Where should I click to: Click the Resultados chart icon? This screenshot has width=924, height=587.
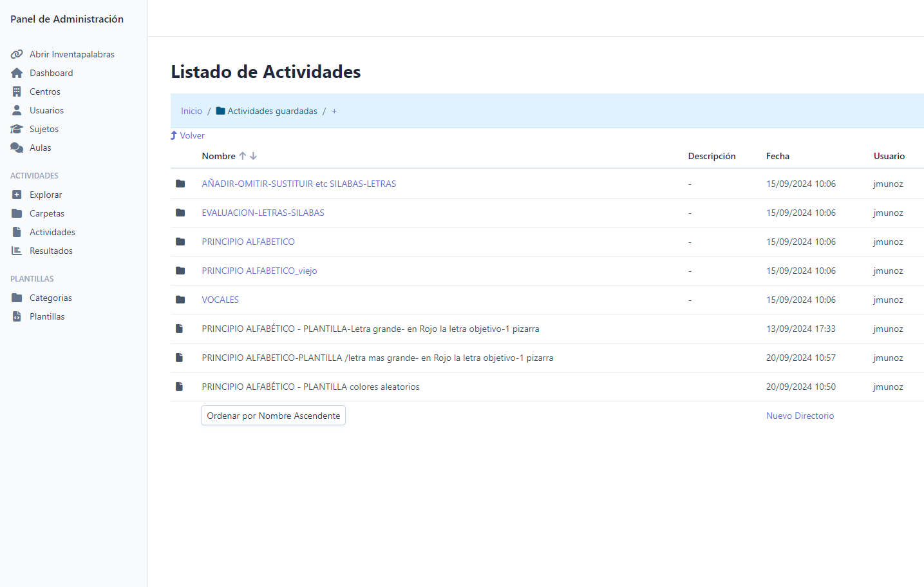(17, 251)
